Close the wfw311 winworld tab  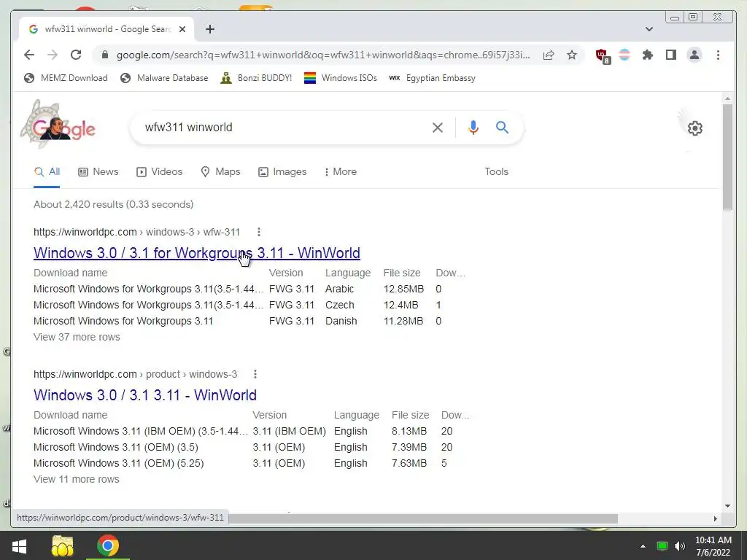[182, 29]
